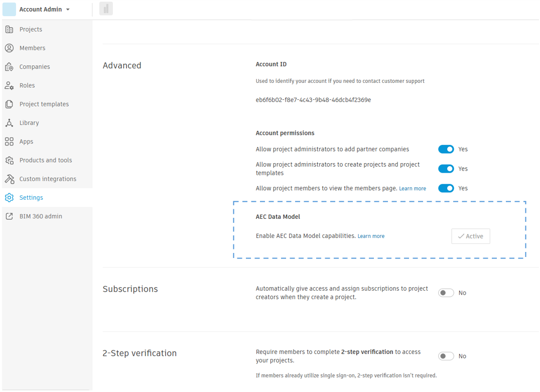The image size is (540, 392).
Task: Click the AEC Data Model Active button
Action: (470, 236)
